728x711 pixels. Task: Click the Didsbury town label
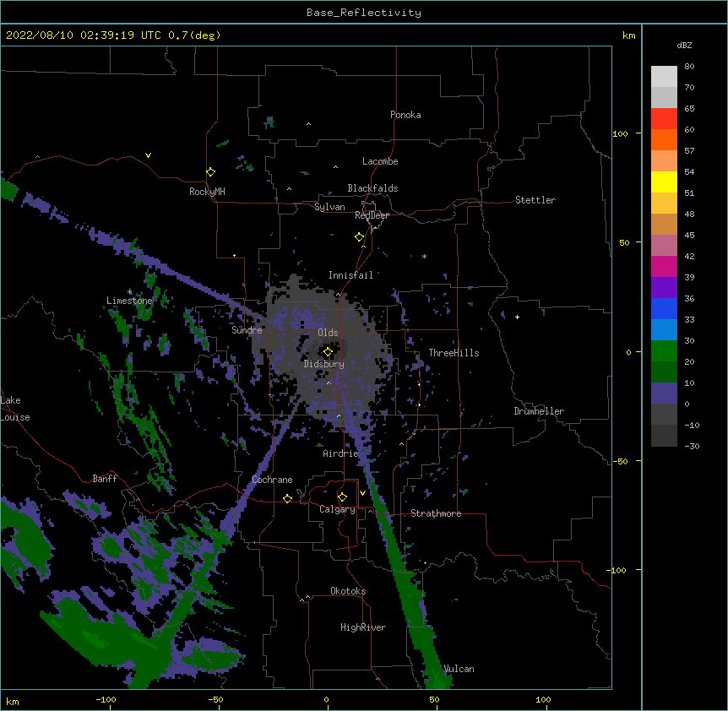[x=324, y=364]
